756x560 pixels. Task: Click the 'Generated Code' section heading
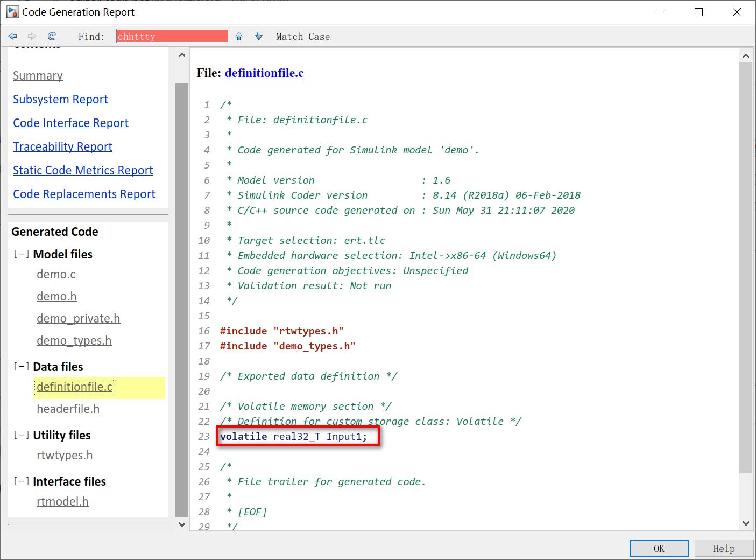(55, 232)
